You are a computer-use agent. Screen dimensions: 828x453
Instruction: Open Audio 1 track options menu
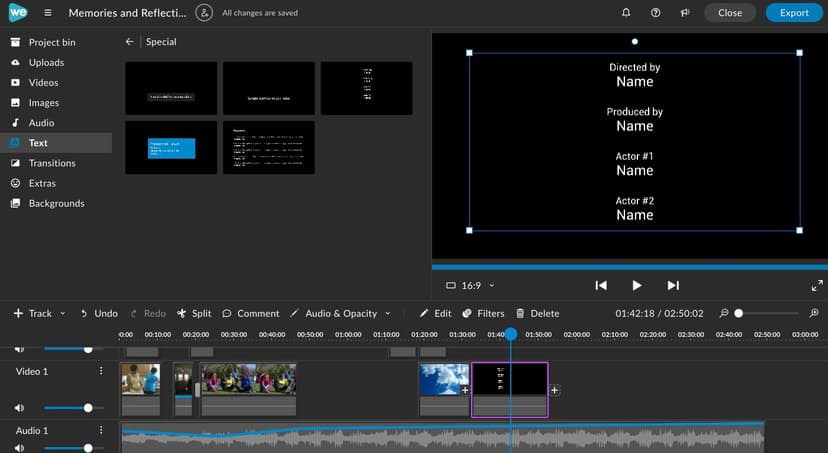pos(101,430)
